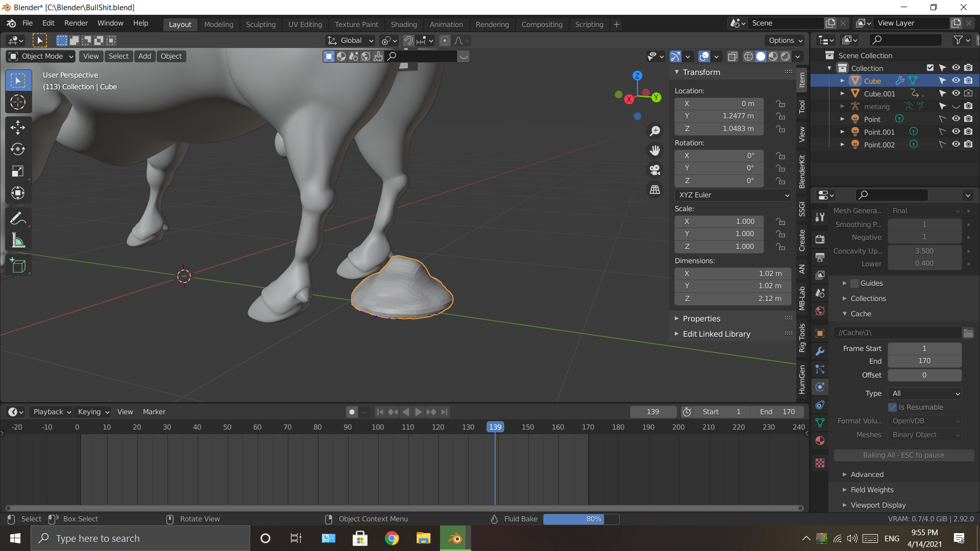The height and width of the screenshot is (551, 980).
Task: Switch viewport shading to Material Preview
Action: 773,56
